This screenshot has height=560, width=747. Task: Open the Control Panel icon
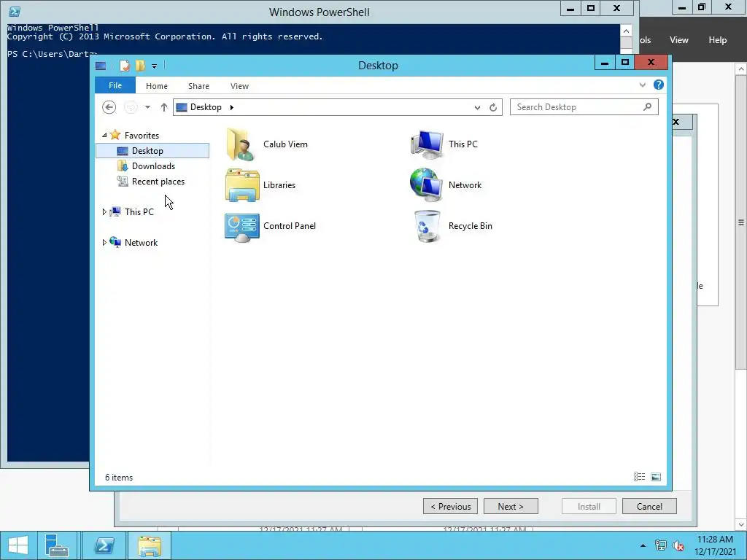tap(242, 227)
